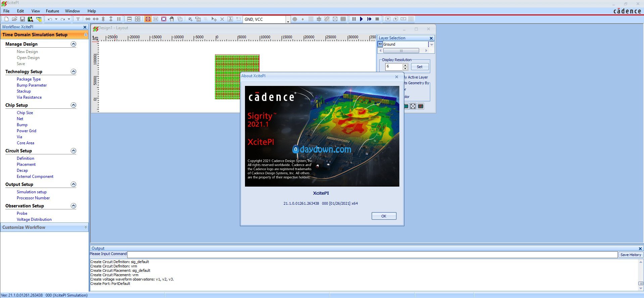
Task: Close the Layer Selection panel
Action: tap(431, 38)
